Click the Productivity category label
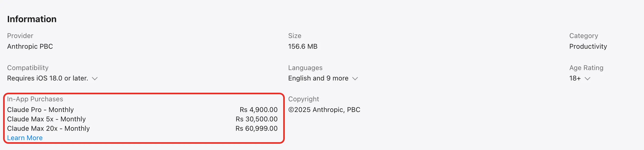The height and width of the screenshot is (150, 644). click(x=588, y=46)
